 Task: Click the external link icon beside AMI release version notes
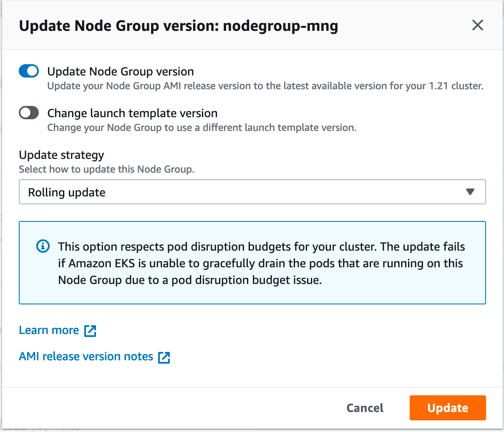point(164,357)
